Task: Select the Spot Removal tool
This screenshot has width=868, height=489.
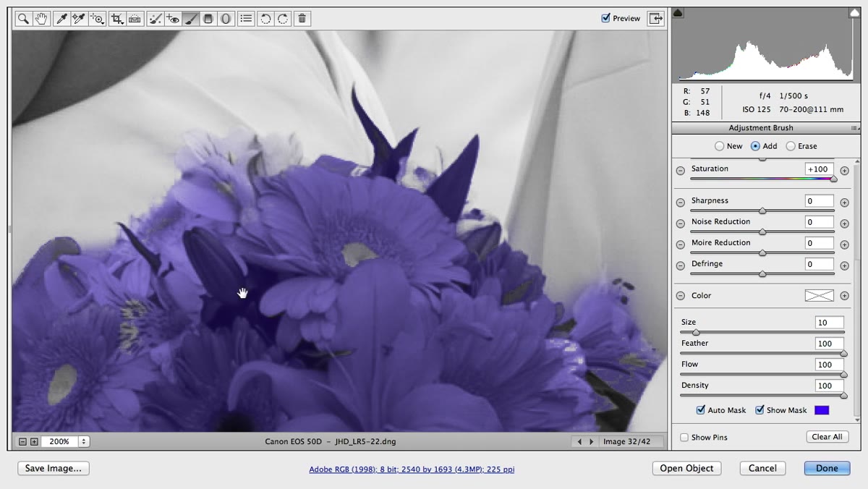Action: click(x=155, y=19)
